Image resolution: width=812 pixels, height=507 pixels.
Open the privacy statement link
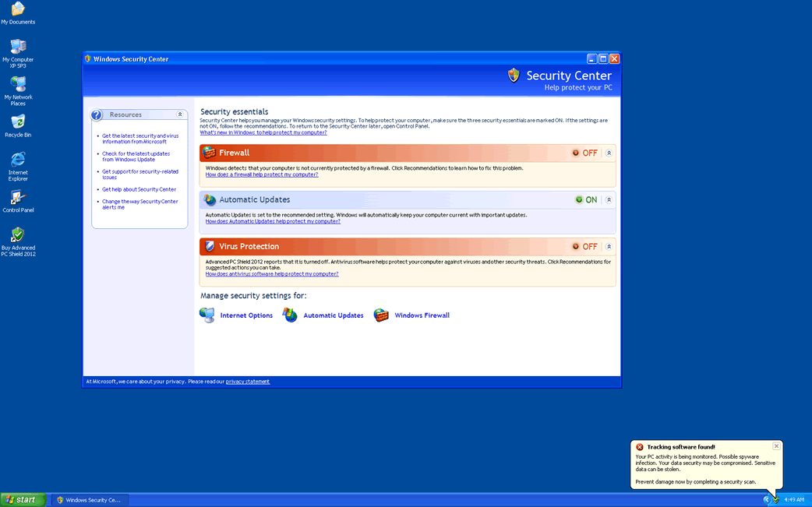248,382
